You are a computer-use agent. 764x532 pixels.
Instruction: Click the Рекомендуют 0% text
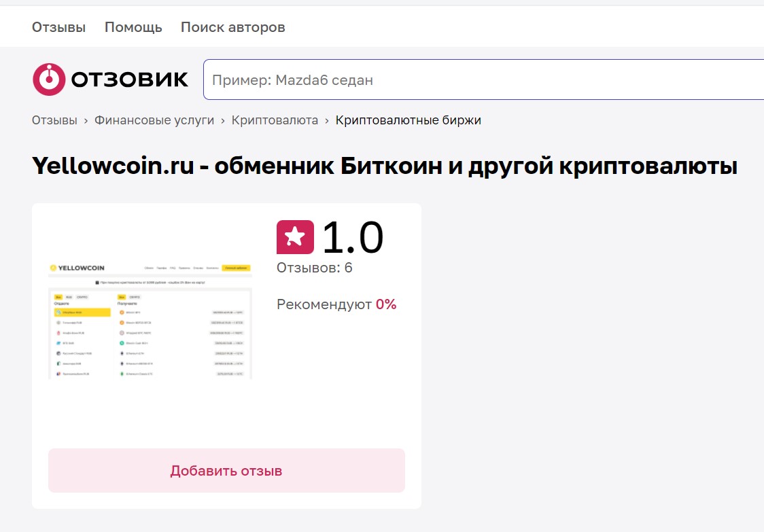click(336, 304)
